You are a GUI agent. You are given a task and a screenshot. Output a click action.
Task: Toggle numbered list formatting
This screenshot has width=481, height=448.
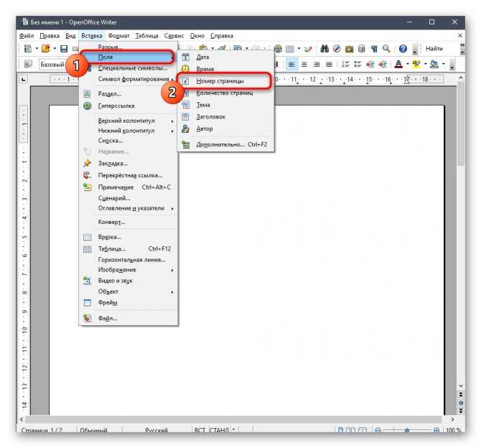click(x=345, y=64)
